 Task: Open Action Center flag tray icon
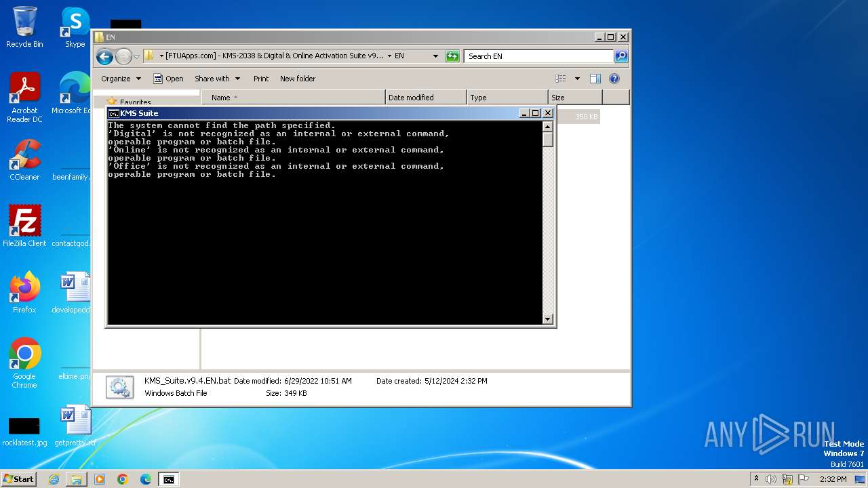pyautogui.click(x=804, y=479)
